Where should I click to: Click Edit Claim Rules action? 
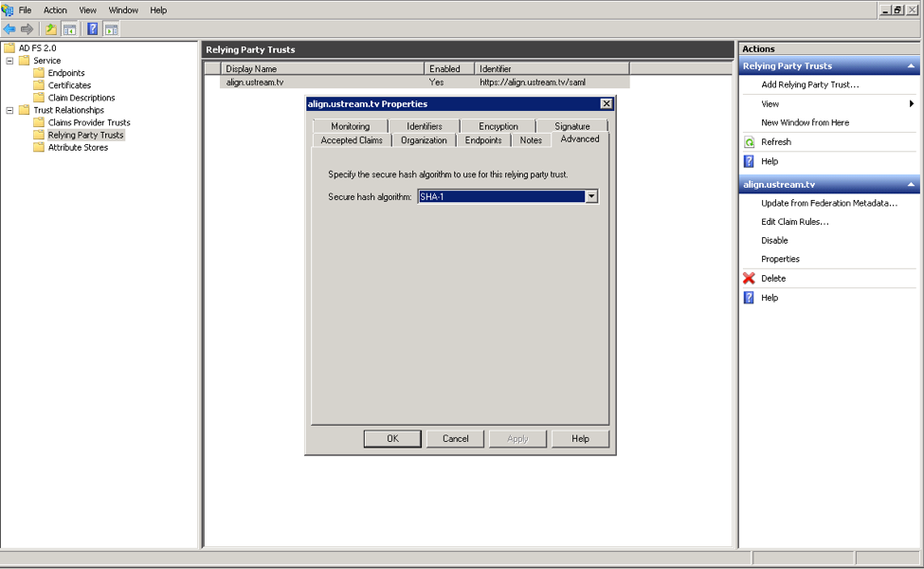(795, 222)
